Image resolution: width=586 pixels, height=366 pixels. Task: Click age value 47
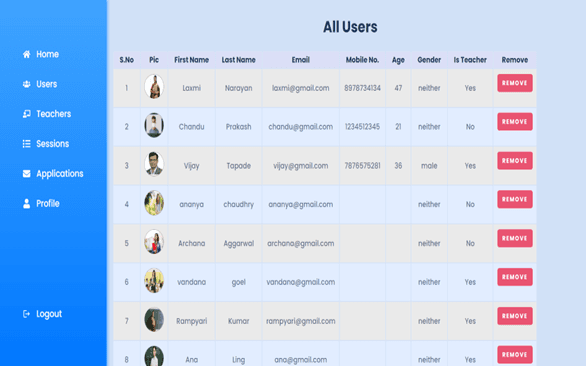[398, 88]
